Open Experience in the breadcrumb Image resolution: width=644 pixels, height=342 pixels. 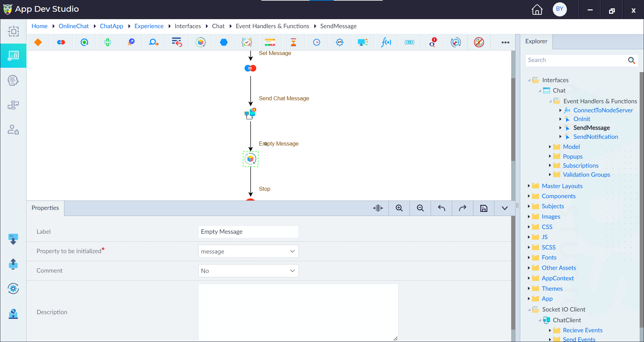pos(149,26)
